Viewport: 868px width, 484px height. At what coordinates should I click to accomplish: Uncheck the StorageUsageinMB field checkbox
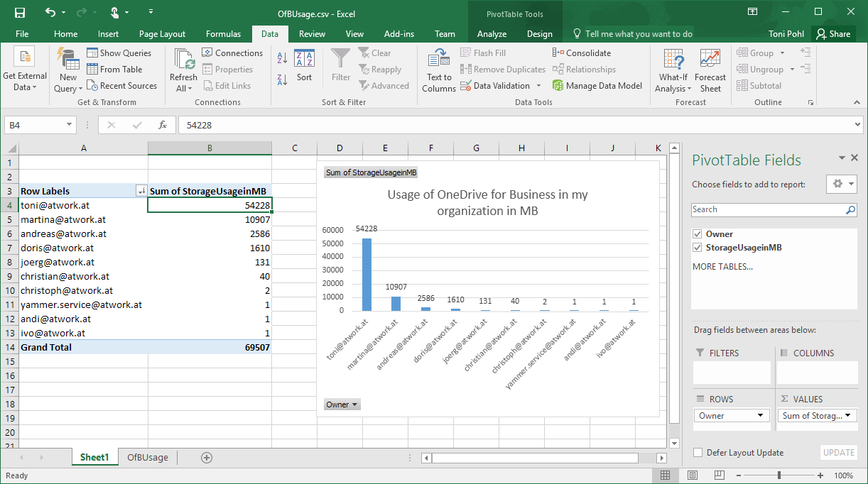click(x=697, y=248)
